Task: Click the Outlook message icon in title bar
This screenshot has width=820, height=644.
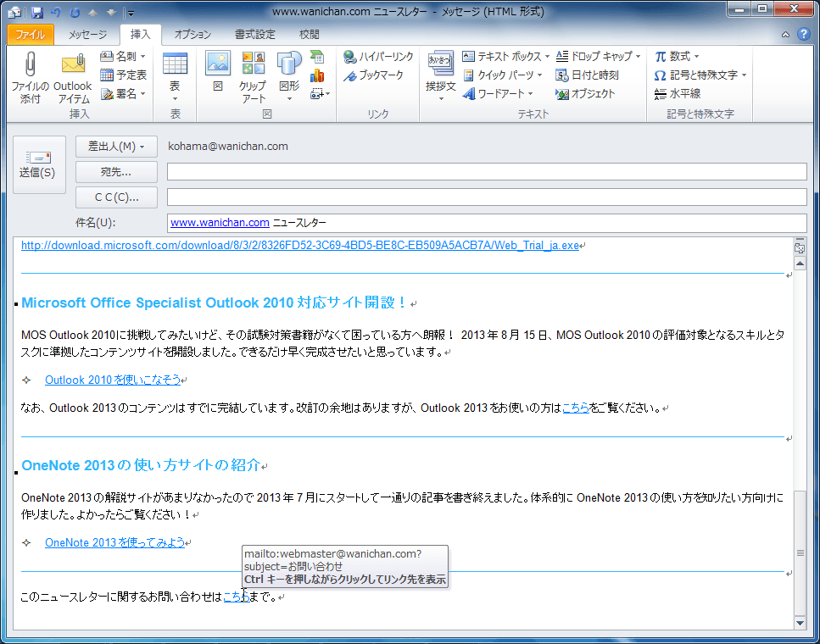Action: (14, 12)
